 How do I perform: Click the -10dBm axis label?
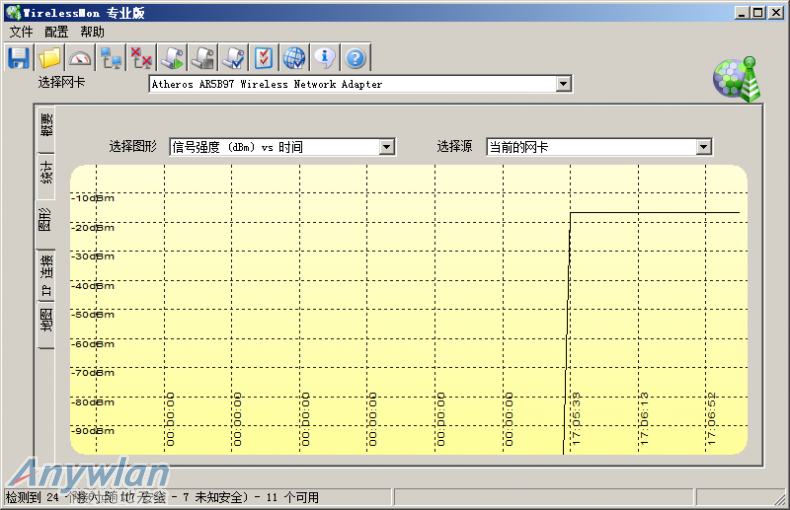93,198
